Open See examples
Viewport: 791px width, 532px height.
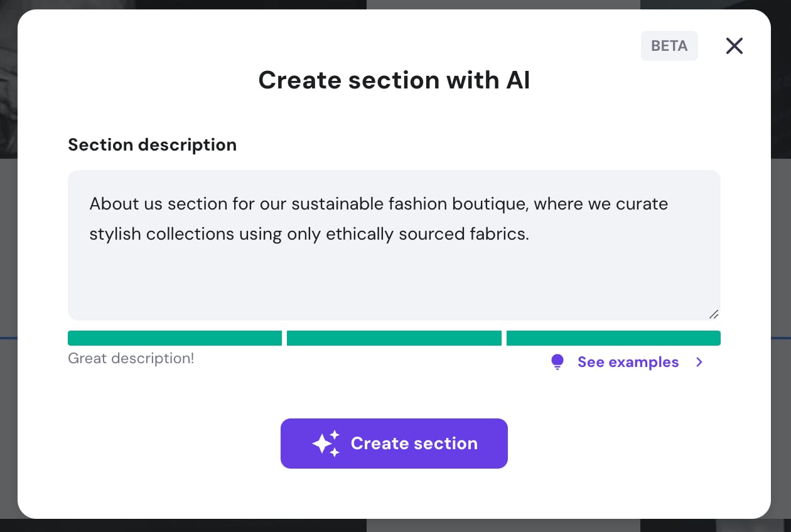coord(628,362)
